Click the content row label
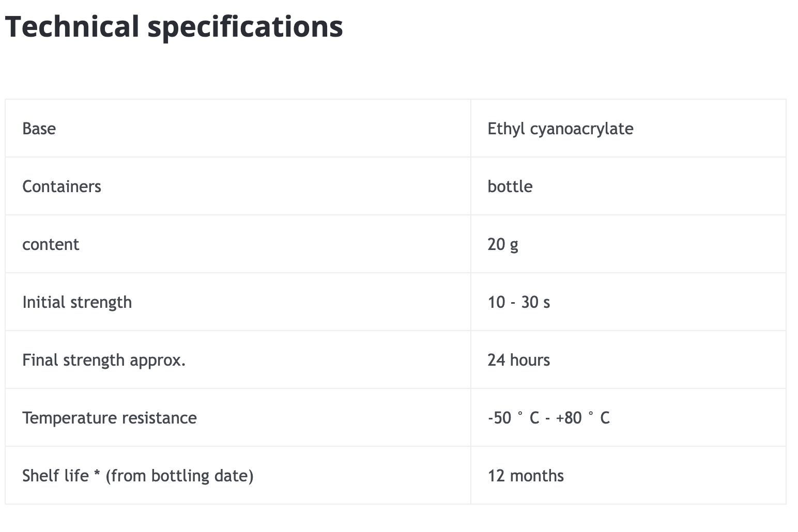This screenshot has width=798, height=532. [x=51, y=244]
